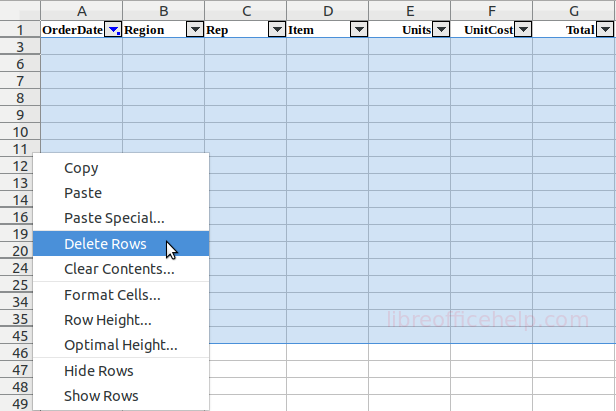The height and width of the screenshot is (411, 616).
Task: Select column E header
Action: (x=410, y=11)
